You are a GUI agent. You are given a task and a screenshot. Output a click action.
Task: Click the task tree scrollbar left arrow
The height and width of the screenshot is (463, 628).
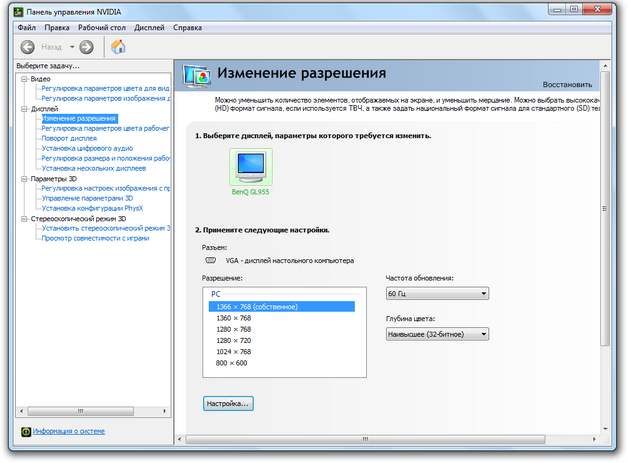(x=21, y=411)
